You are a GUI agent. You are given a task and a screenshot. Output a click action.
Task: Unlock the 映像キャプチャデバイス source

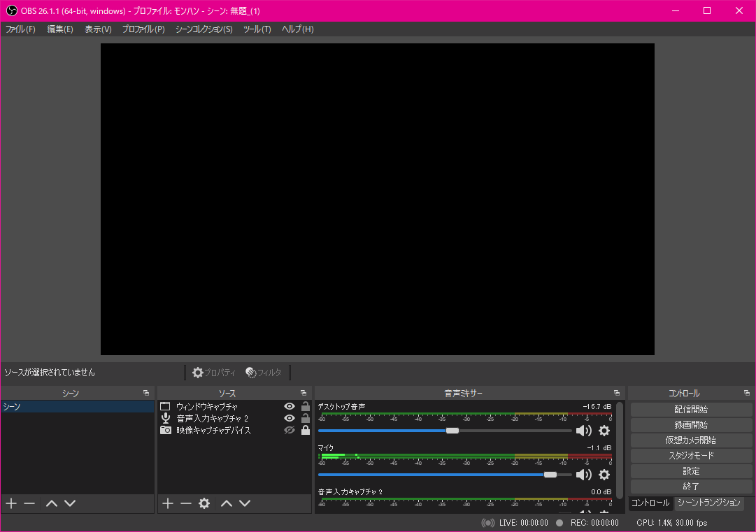coord(305,431)
